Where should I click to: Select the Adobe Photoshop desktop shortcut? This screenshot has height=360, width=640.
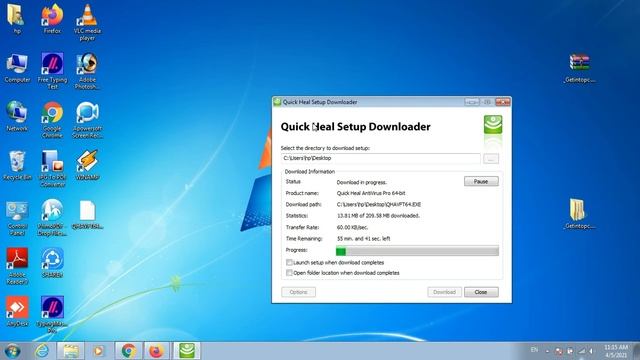pos(87,71)
